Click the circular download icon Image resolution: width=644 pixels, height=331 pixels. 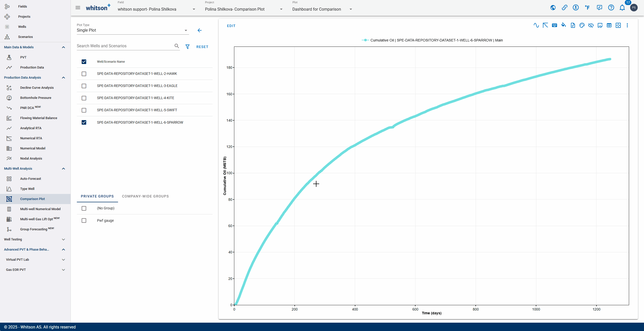point(576,8)
